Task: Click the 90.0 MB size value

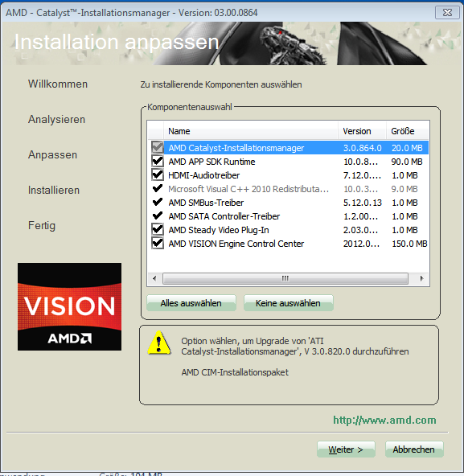Action: tap(407, 162)
